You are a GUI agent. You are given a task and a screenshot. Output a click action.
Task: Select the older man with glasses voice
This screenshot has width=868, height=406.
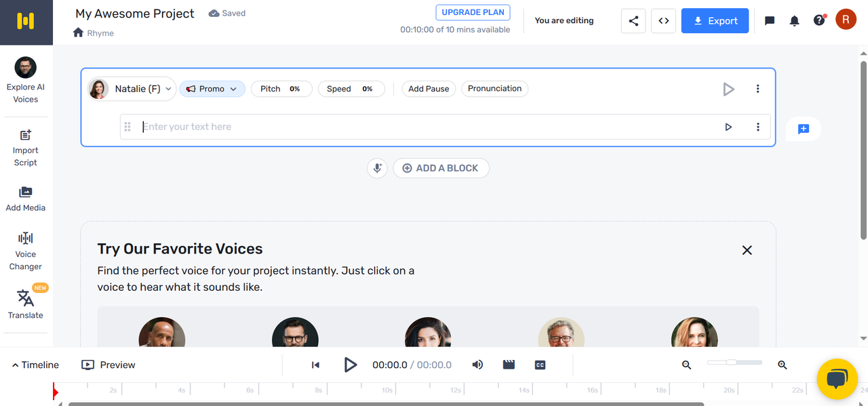click(x=561, y=332)
